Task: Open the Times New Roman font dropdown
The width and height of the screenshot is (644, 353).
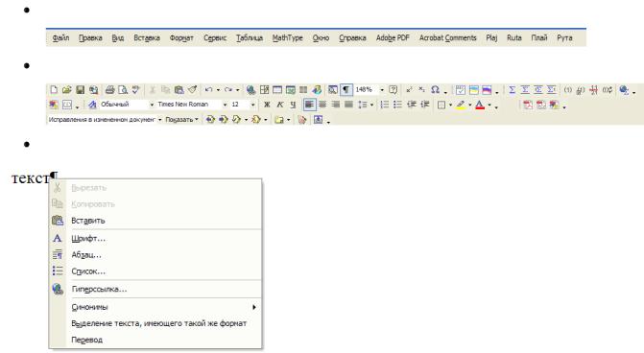Action: point(225,105)
